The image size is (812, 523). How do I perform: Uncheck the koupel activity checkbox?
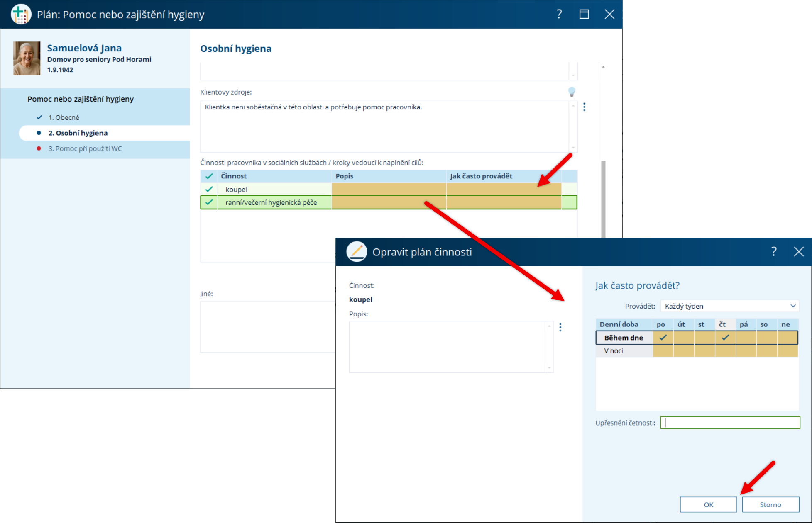(209, 190)
